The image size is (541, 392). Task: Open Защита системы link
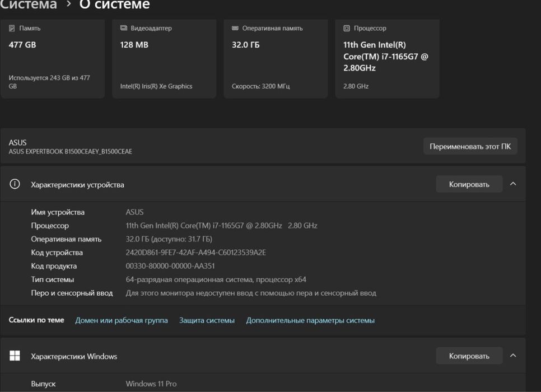[x=207, y=320]
